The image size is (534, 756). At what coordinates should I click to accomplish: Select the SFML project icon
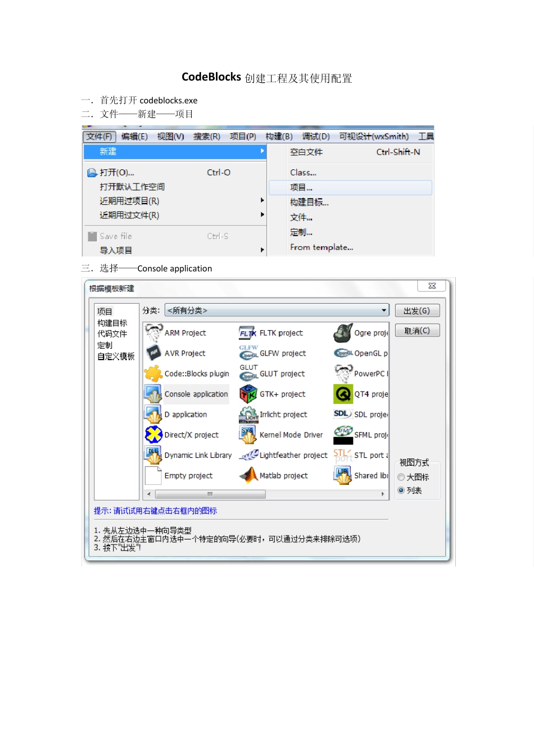pos(343,435)
